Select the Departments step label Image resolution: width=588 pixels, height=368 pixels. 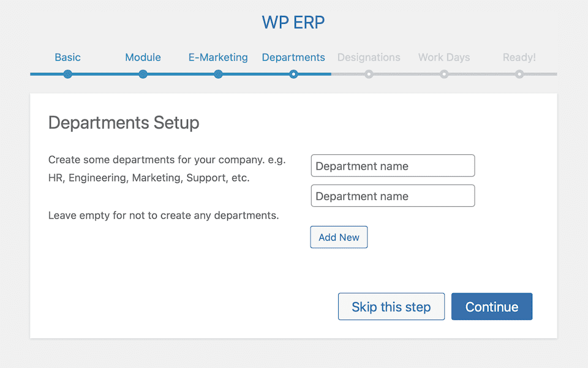pos(293,58)
